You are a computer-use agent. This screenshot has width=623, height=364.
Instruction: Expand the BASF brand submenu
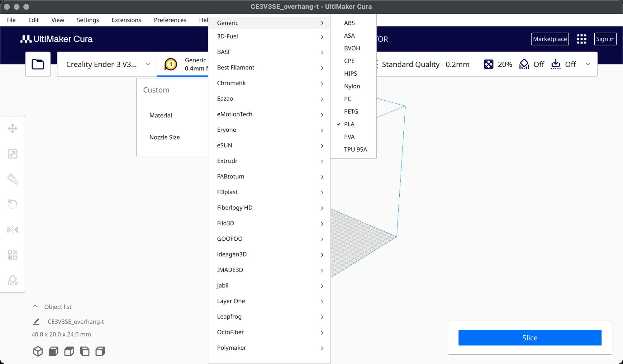[x=269, y=52]
